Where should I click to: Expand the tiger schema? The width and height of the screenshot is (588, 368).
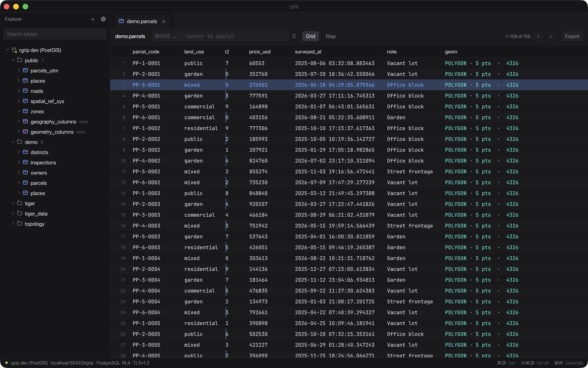[13, 203]
